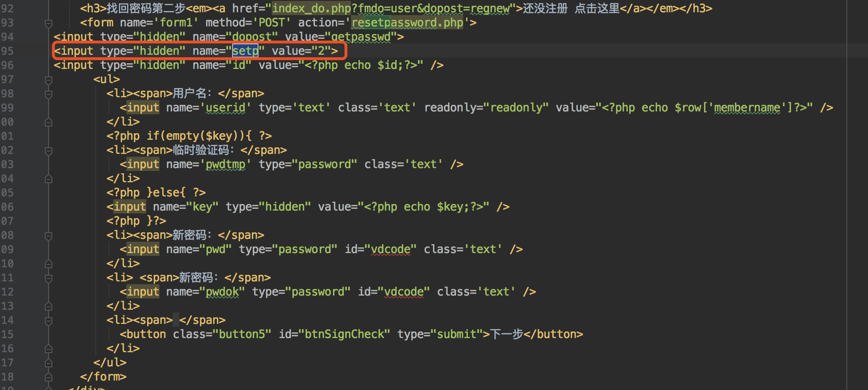Click the 'userid' attribute value
The width and height of the screenshot is (868, 390).
pos(225,108)
